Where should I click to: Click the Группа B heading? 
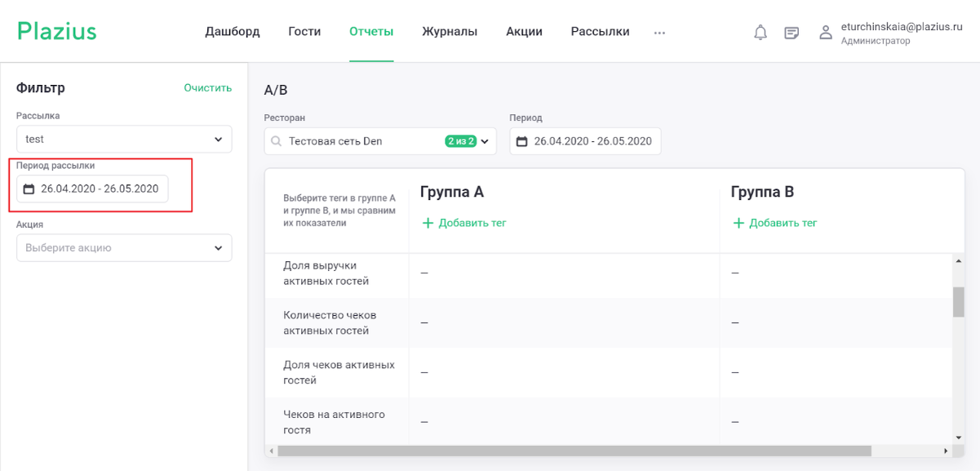tap(763, 193)
